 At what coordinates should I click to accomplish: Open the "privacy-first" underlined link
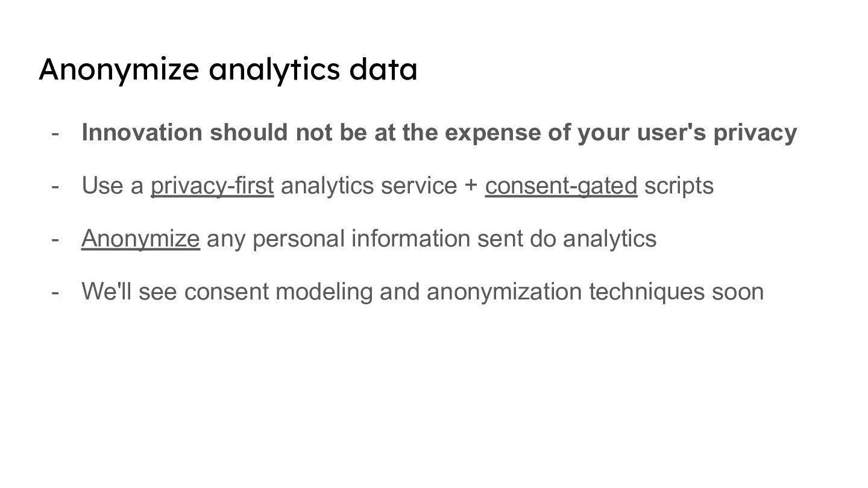(212, 186)
